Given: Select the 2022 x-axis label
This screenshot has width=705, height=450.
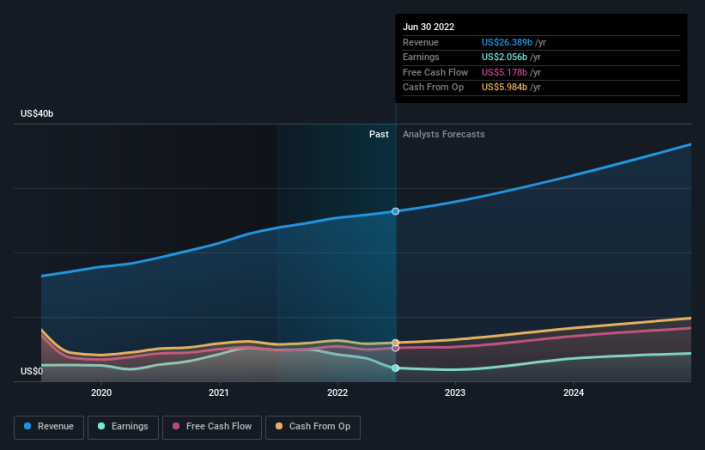Looking at the screenshot, I should tap(337, 393).
